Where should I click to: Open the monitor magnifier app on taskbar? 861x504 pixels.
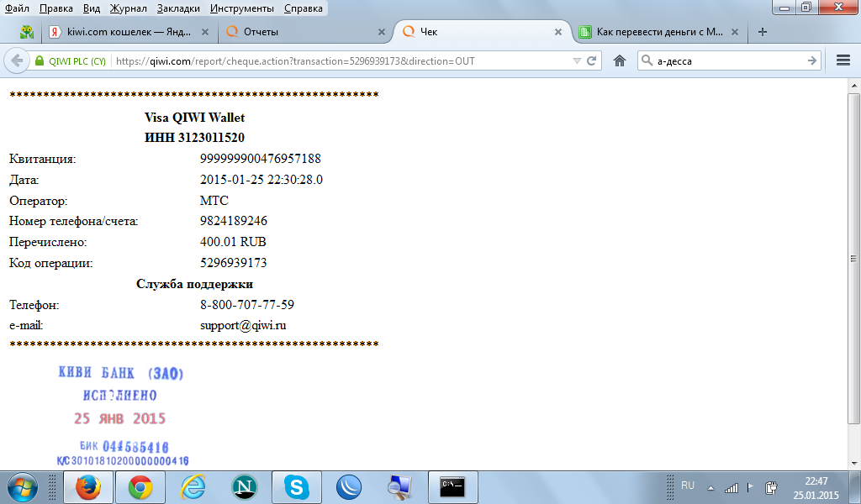click(400, 487)
